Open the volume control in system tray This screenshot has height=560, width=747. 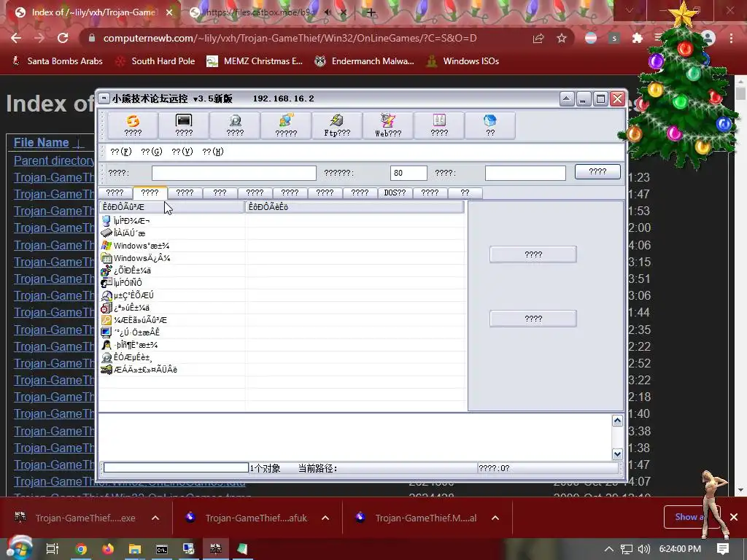(643, 549)
